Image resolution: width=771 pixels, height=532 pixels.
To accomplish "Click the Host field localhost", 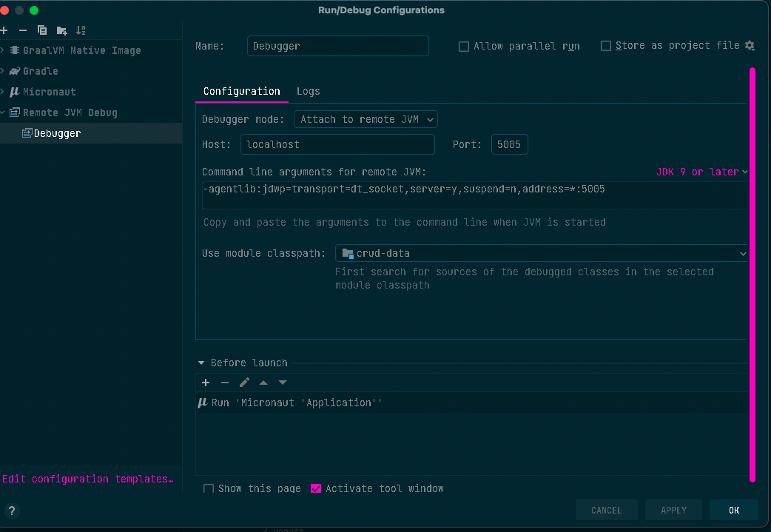I will pos(337,144).
